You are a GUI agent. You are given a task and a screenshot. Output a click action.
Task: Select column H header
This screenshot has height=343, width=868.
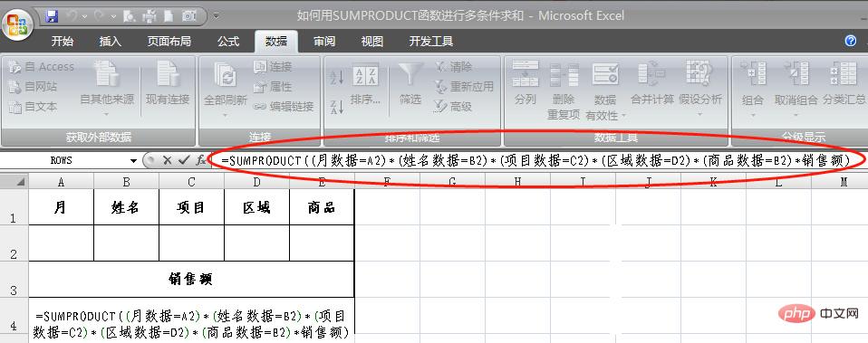pos(517,181)
